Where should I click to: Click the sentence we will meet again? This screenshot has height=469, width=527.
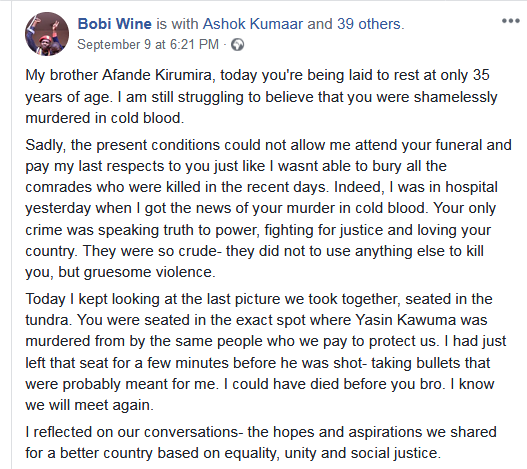(x=89, y=405)
